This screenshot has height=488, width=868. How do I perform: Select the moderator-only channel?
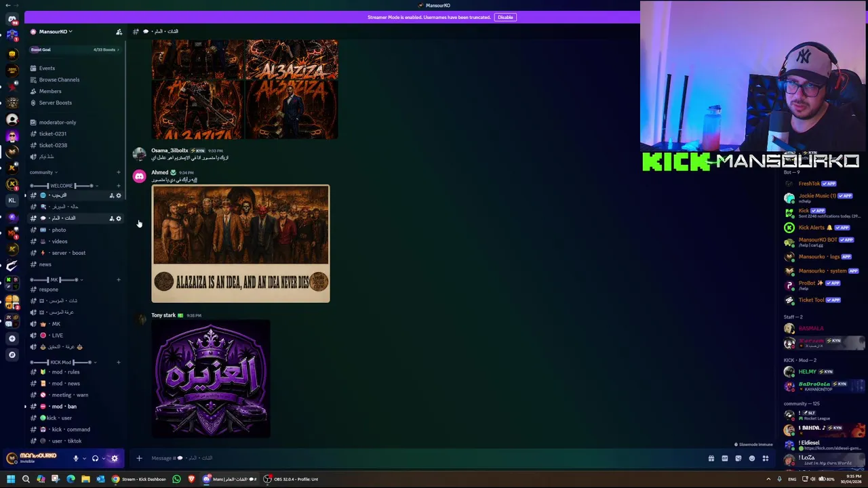coord(75,123)
